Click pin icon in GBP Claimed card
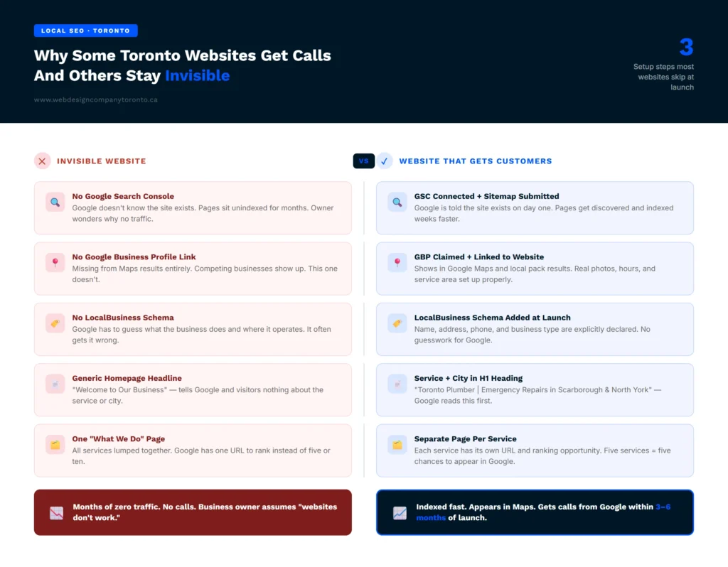Screen dimensions: 728x567 pos(397,263)
